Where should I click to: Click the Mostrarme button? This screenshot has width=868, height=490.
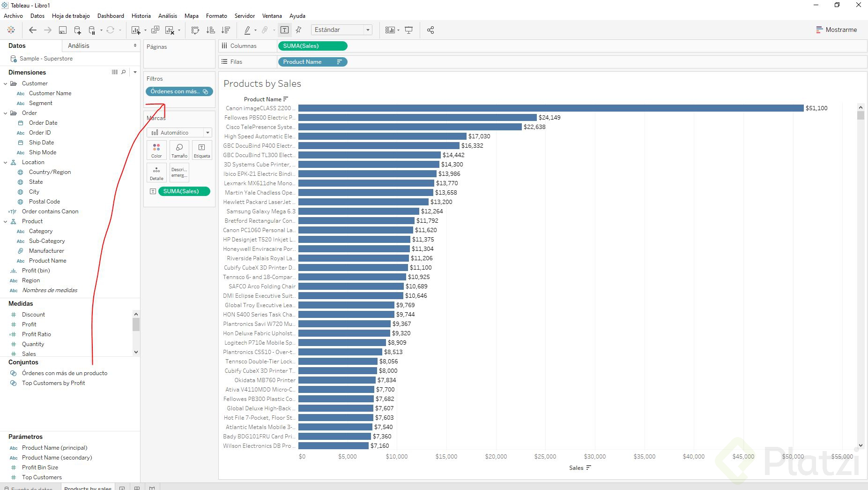[x=837, y=30]
